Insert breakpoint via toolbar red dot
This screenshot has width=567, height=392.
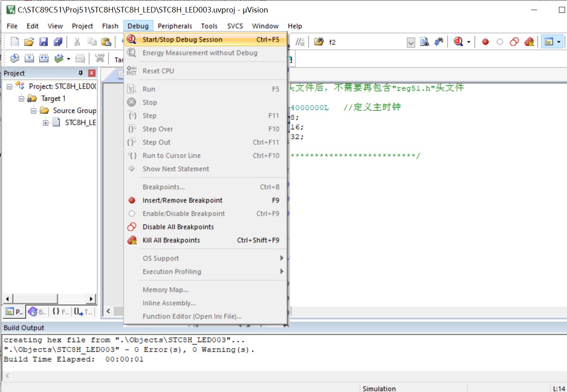[485, 41]
